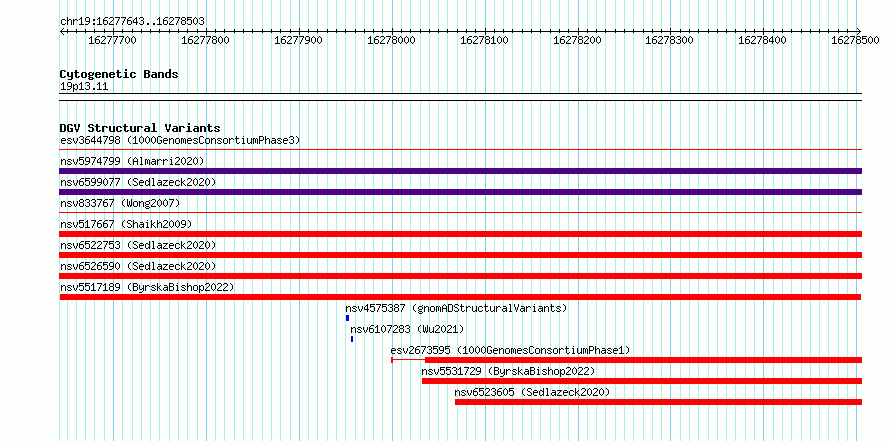This screenshot has height=441, width=890.
Task: Click the thin red line of esv3644798
Action: pos(461,150)
